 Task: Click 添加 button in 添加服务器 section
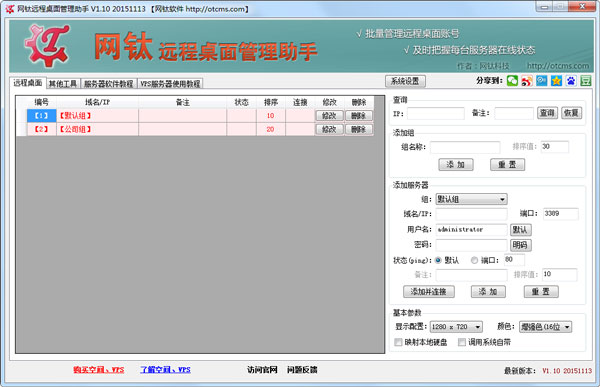(488, 292)
